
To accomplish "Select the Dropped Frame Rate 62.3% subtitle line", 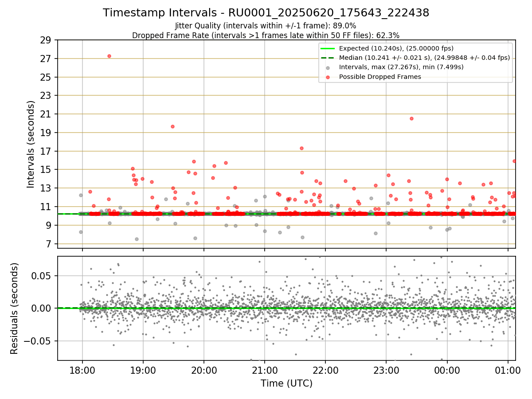I will [x=266, y=35].
